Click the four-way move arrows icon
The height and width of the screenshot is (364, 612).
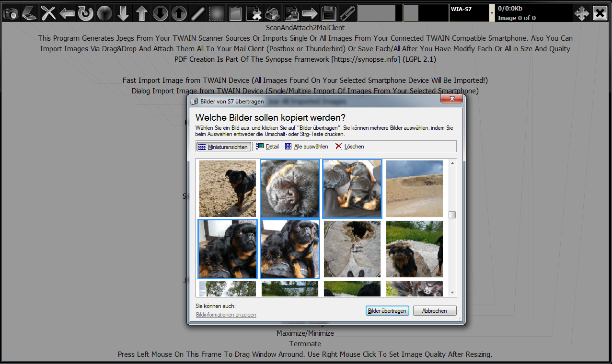pyautogui.click(x=581, y=13)
